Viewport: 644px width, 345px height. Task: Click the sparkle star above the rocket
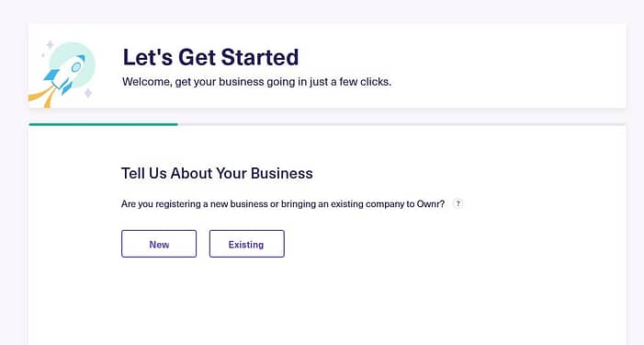50,44
